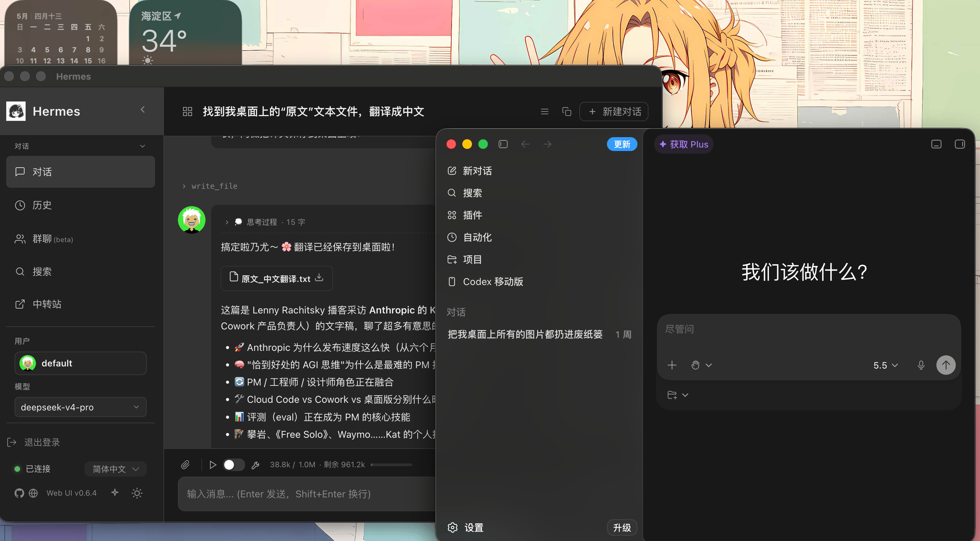
Task: Open the folder project dropdown below Codex prompt
Action: coord(678,395)
